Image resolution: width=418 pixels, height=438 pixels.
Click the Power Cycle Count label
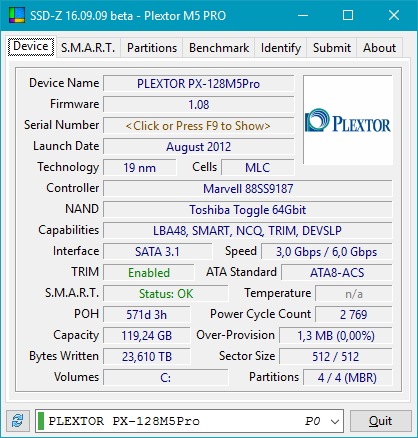(260, 314)
